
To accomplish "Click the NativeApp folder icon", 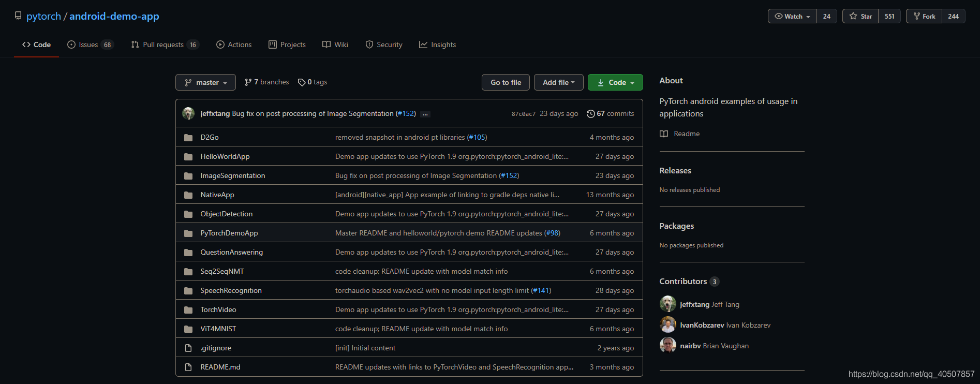I will [x=188, y=195].
